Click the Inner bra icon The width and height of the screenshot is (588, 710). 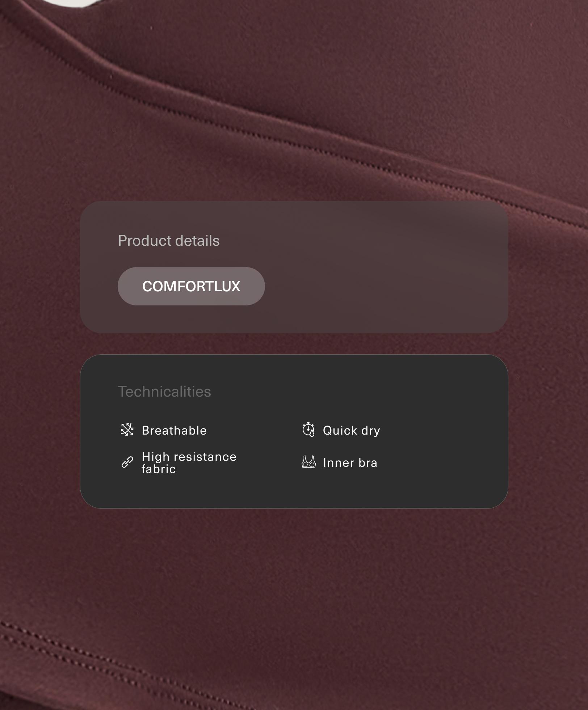pos(308,462)
